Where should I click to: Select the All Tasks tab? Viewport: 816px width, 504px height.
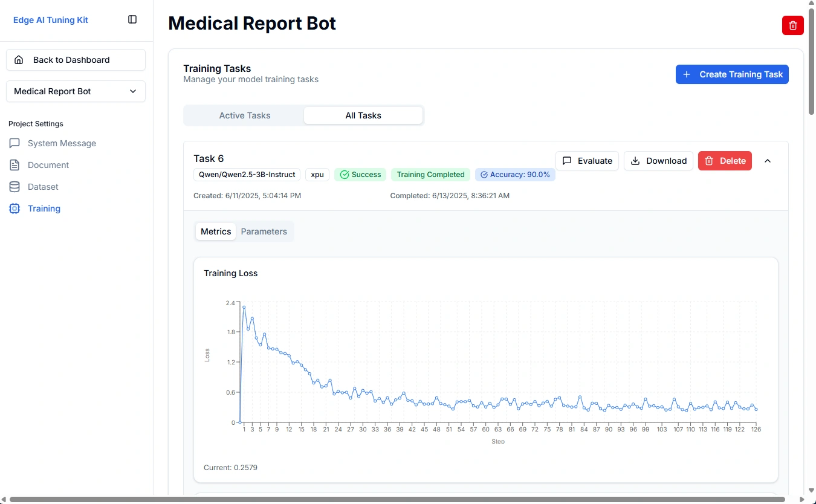click(x=363, y=115)
